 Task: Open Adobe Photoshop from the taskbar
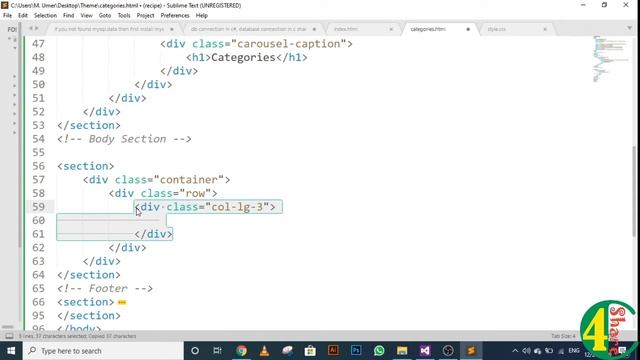click(x=356, y=351)
